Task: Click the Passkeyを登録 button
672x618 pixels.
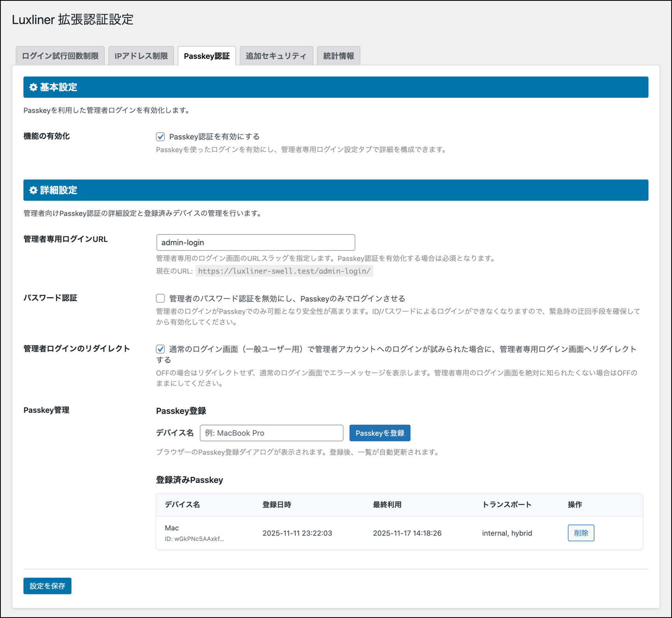Action: [379, 433]
